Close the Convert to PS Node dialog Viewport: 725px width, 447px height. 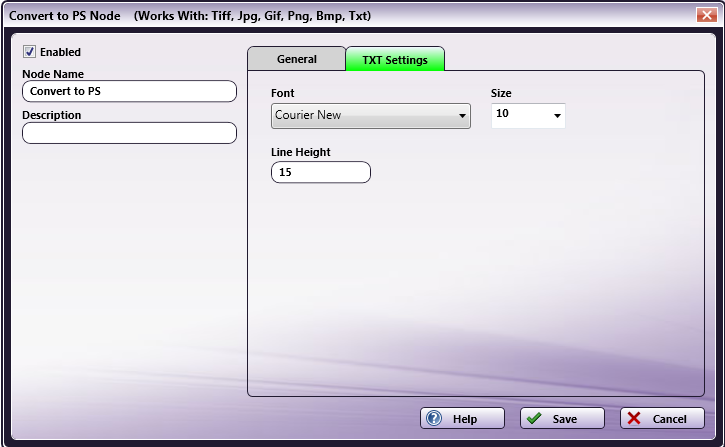(x=707, y=15)
